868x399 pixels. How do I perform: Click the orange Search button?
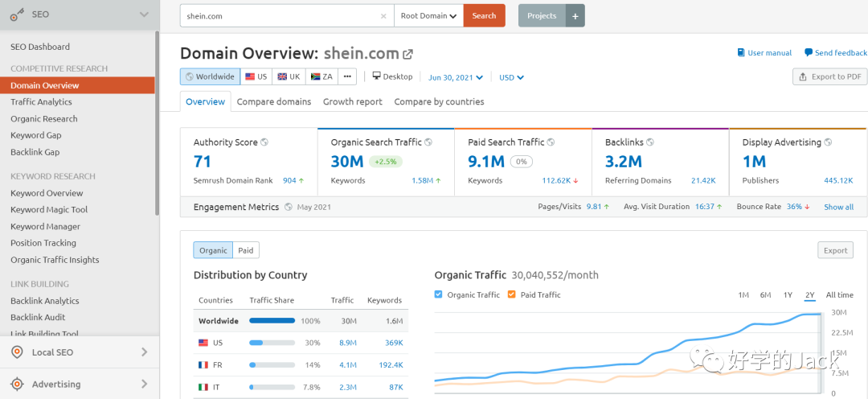[485, 16]
